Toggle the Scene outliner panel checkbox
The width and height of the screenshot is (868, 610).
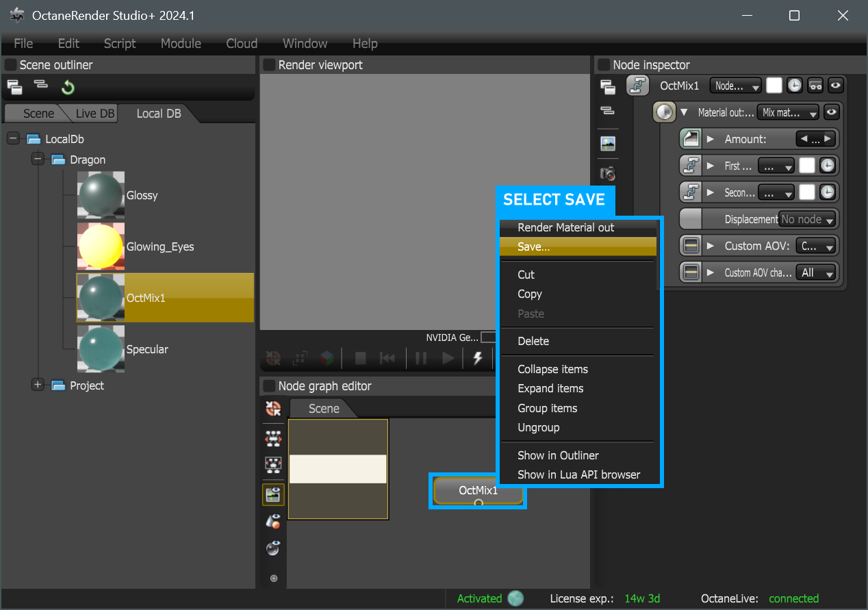coord(11,65)
